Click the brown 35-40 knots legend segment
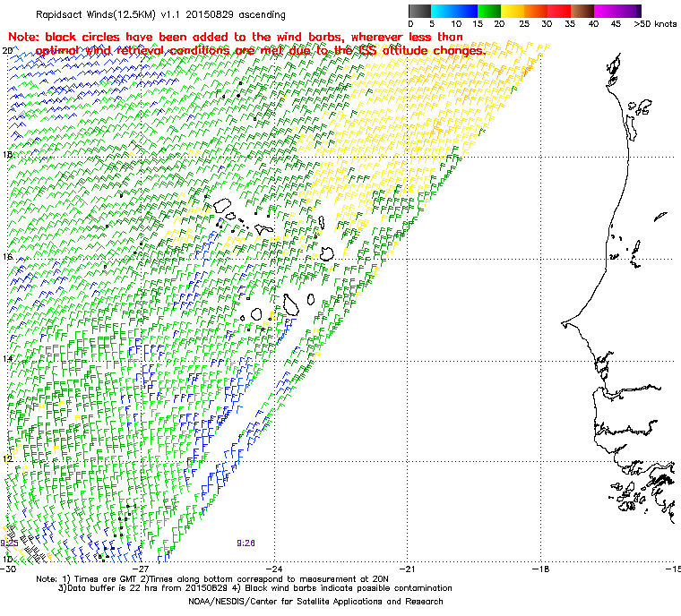 582,11
